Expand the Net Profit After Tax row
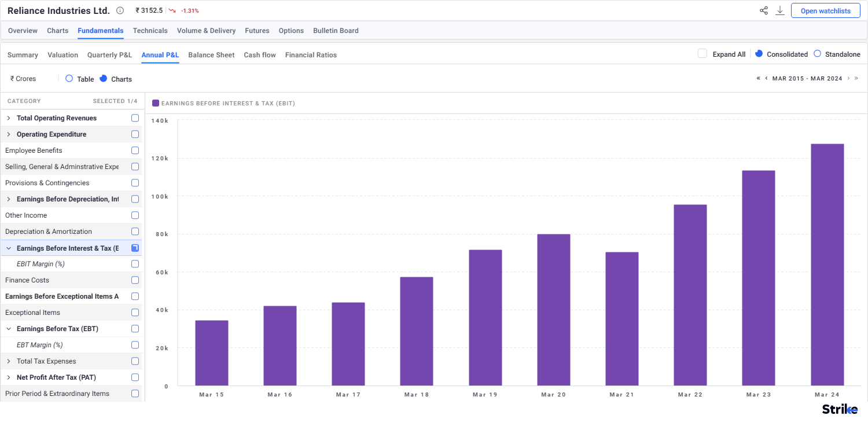The image size is (868, 422). 9,377
